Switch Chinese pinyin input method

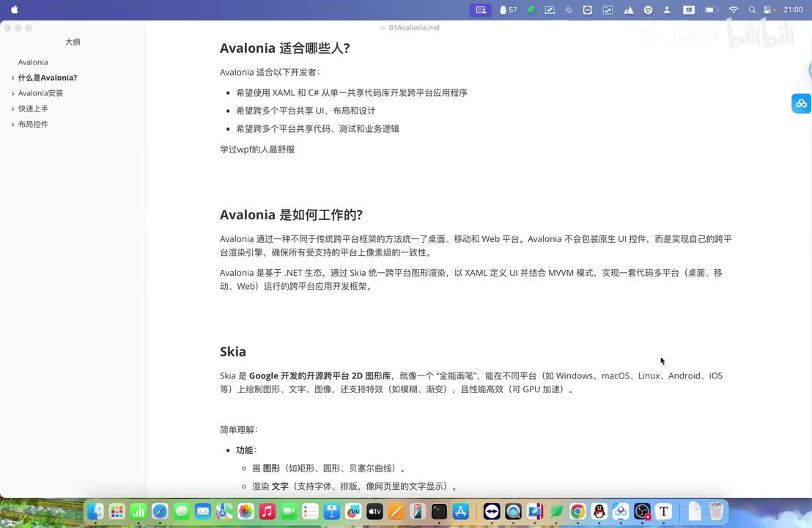[689, 10]
